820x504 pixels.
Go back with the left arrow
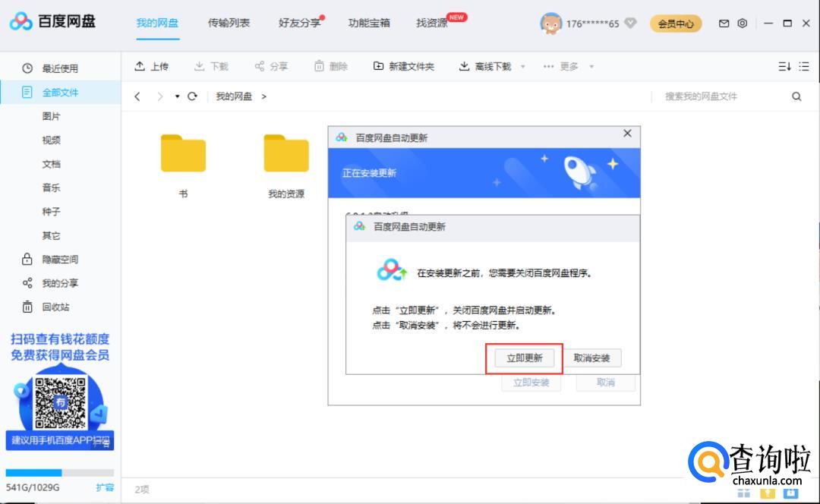click(x=137, y=96)
